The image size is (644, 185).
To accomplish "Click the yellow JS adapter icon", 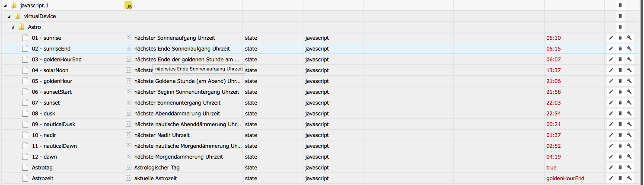I will (128, 5).
